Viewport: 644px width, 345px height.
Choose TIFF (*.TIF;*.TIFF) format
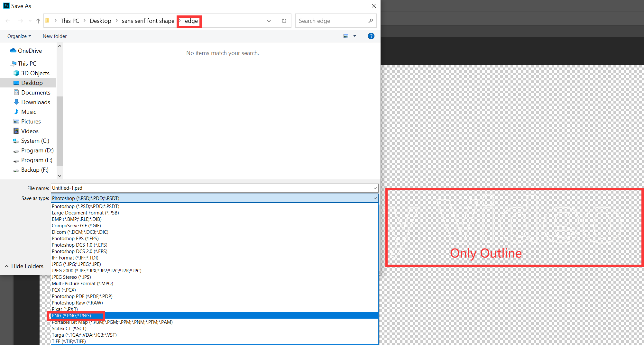click(215, 341)
